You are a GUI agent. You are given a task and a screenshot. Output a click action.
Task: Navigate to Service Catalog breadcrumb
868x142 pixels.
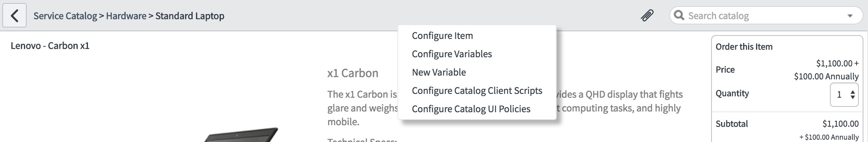pos(65,16)
